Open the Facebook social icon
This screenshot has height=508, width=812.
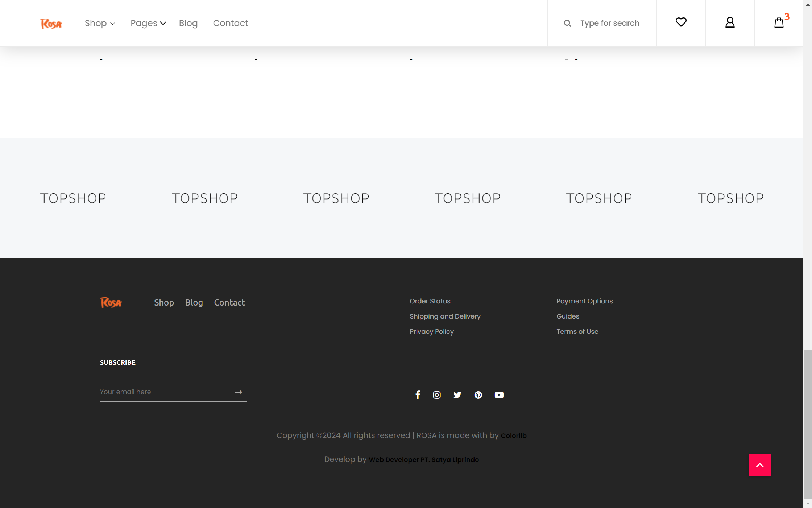(418, 395)
